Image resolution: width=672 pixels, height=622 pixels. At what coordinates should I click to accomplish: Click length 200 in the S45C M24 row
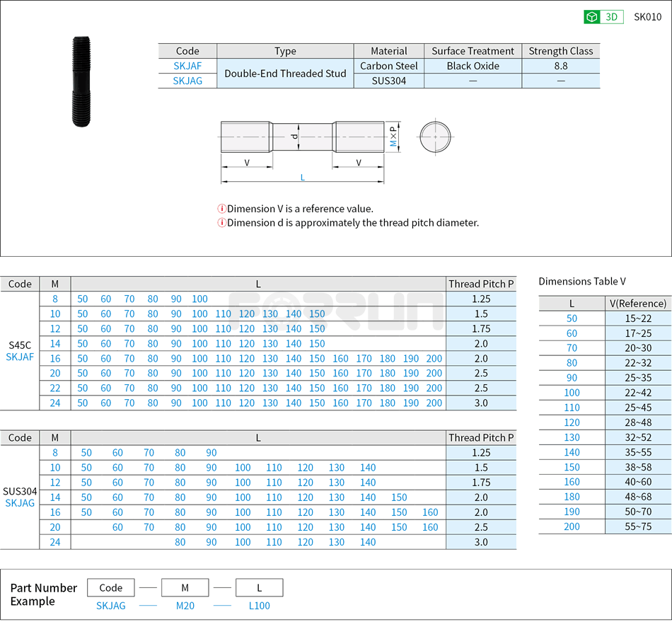tap(434, 403)
